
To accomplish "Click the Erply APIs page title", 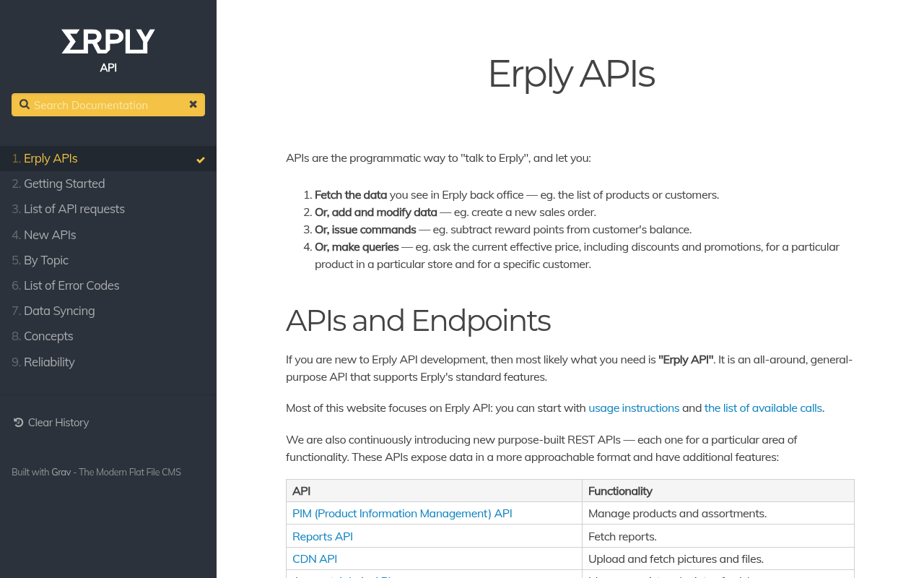I will (x=571, y=73).
